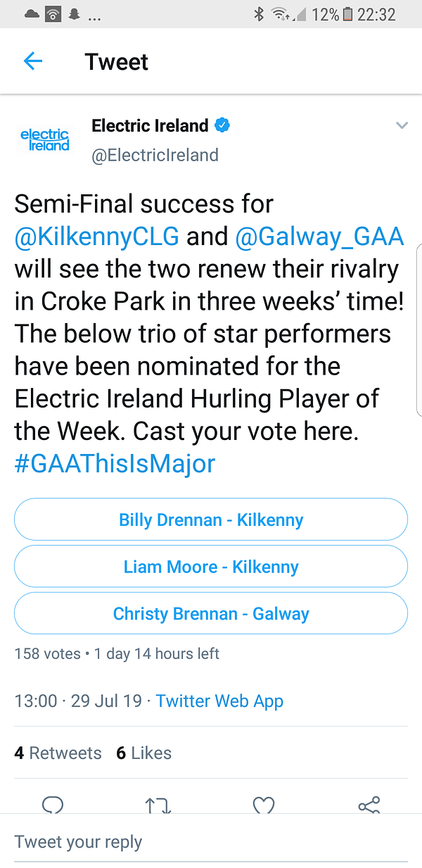This screenshot has height=868, width=422.
Task: Expand the tweet options chevron
Action: click(402, 126)
